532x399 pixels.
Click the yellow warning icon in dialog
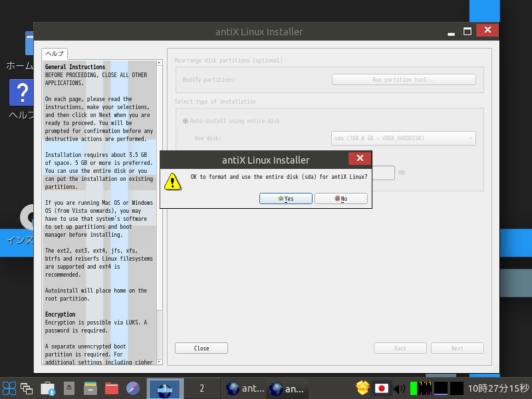(x=173, y=182)
